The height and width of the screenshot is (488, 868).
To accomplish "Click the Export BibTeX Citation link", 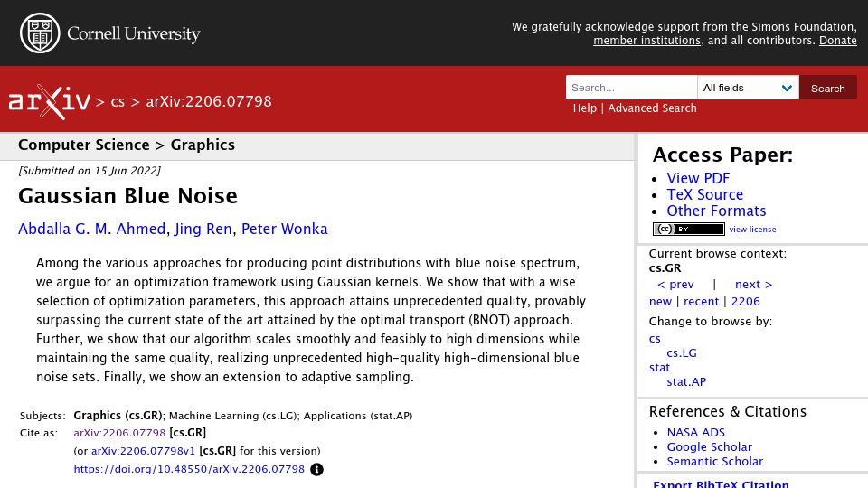I will pyautogui.click(x=721, y=483).
